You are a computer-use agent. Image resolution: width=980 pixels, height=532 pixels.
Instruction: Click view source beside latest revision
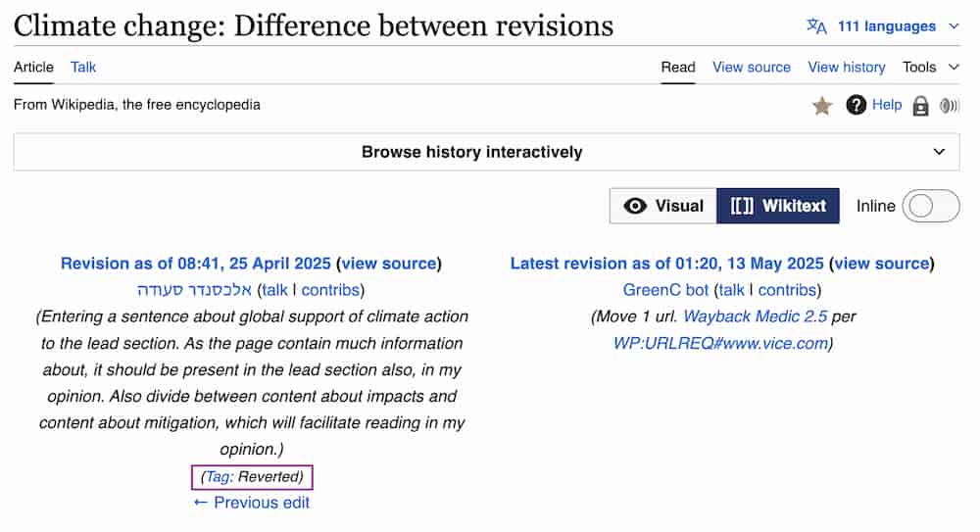click(882, 264)
